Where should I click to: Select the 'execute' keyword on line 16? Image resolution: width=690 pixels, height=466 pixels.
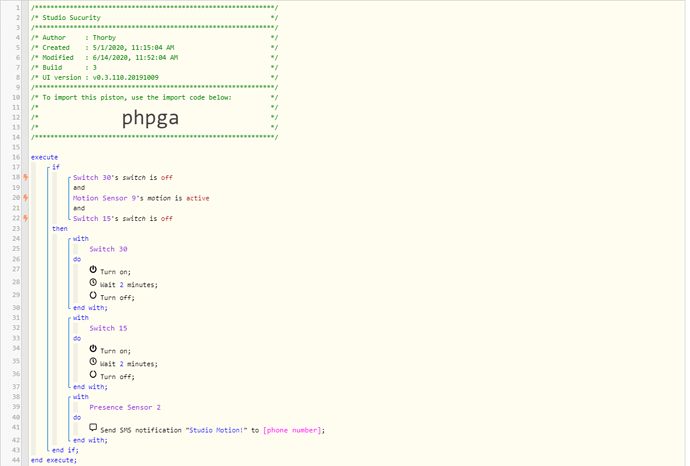(x=44, y=157)
